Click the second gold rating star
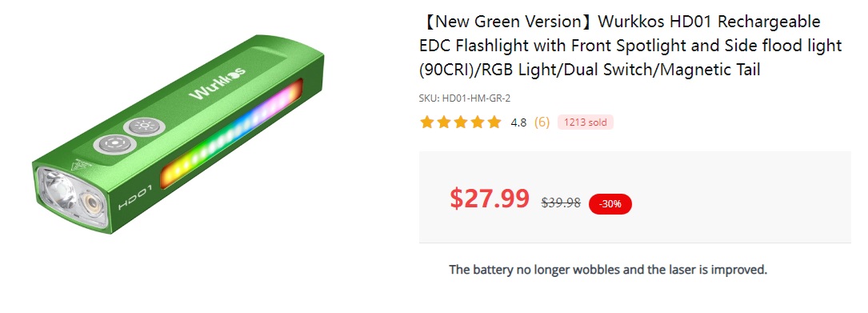 tap(444, 122)
